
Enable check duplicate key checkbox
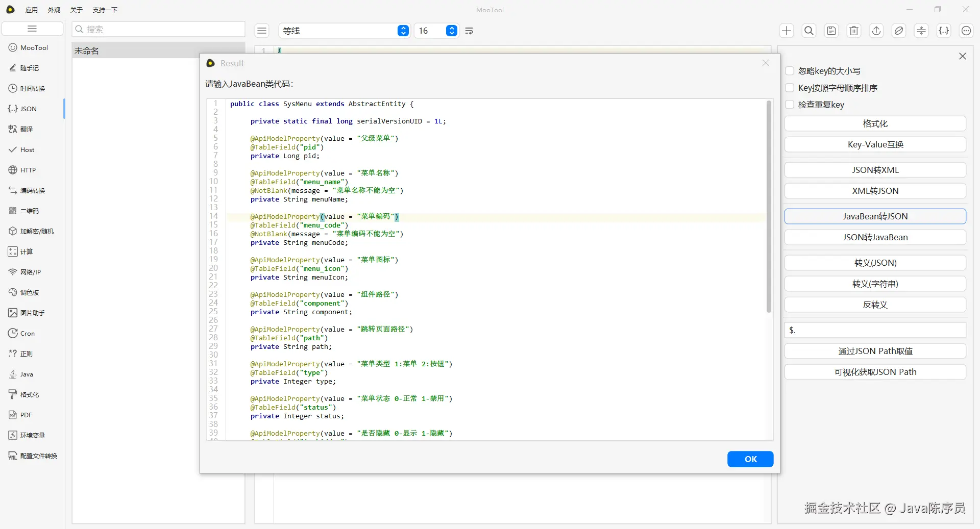point(790,105)
